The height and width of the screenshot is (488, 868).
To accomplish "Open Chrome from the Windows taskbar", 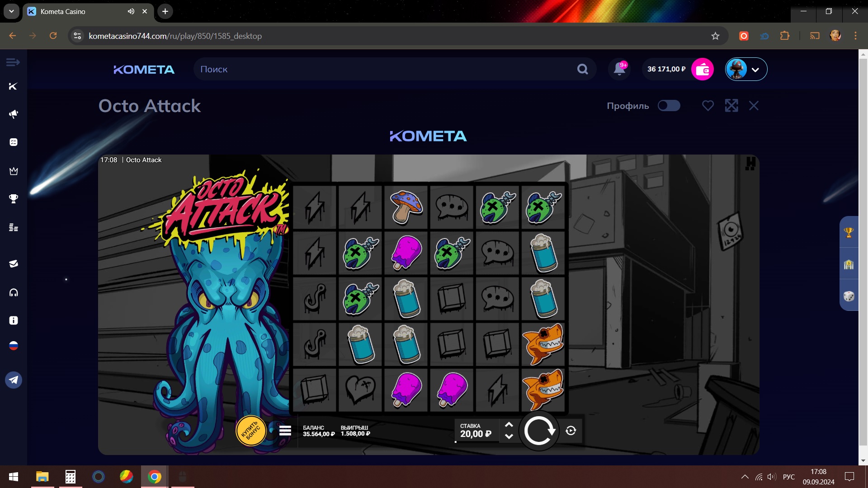I will tap(154, 477).
